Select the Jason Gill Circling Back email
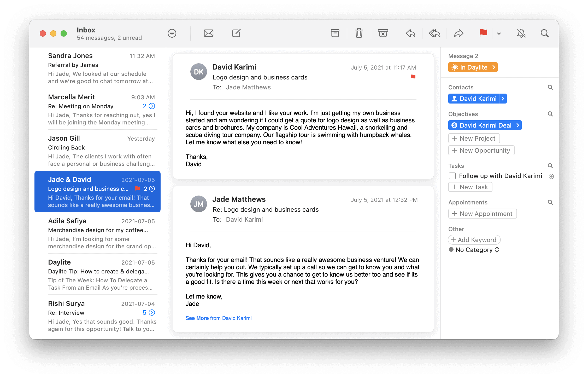 click(x=101, y=151)
